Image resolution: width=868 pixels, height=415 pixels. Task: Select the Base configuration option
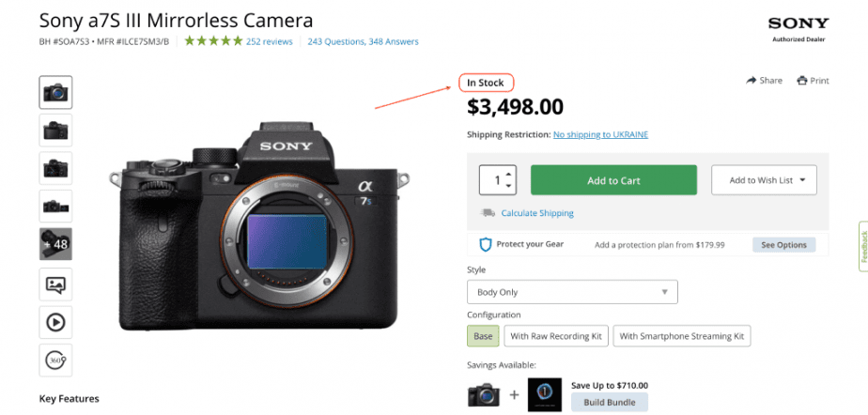pos(483,336)
